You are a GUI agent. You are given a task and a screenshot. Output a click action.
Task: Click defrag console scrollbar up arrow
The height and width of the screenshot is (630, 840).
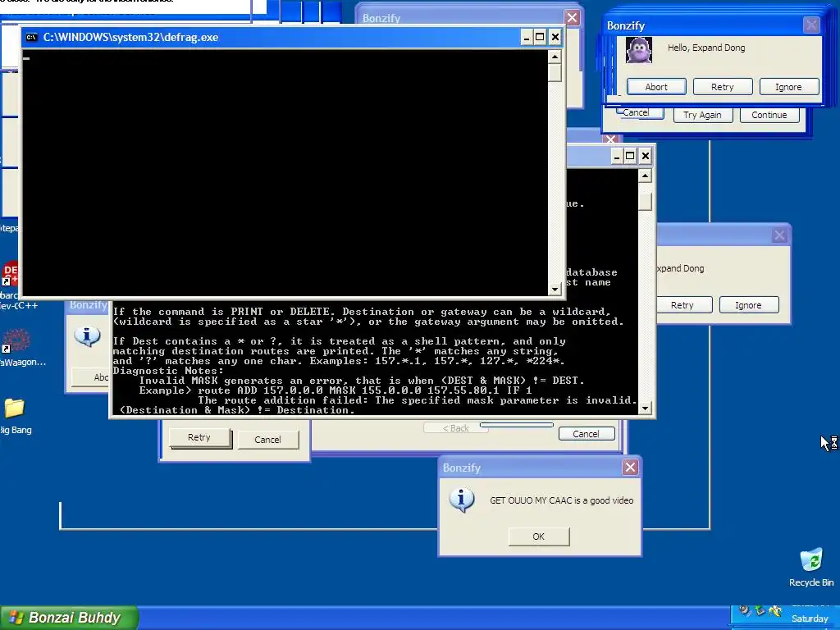click(x=555, y=57)
